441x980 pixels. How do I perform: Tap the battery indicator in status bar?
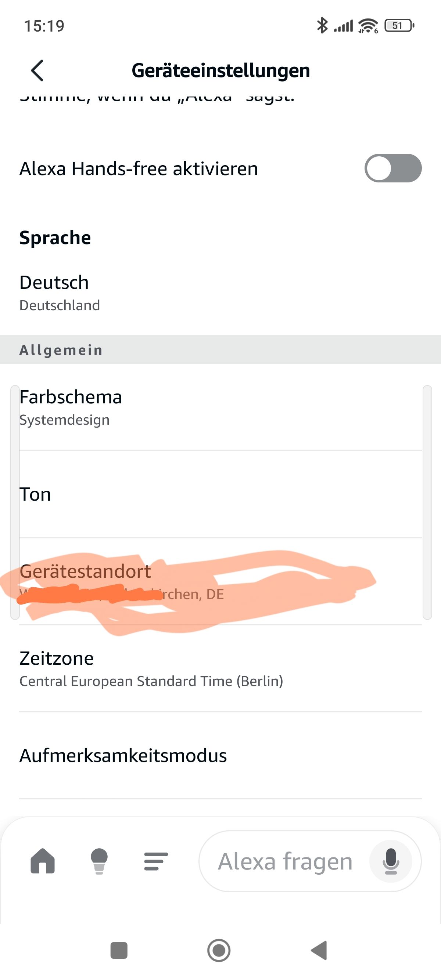tap(399, 26)
